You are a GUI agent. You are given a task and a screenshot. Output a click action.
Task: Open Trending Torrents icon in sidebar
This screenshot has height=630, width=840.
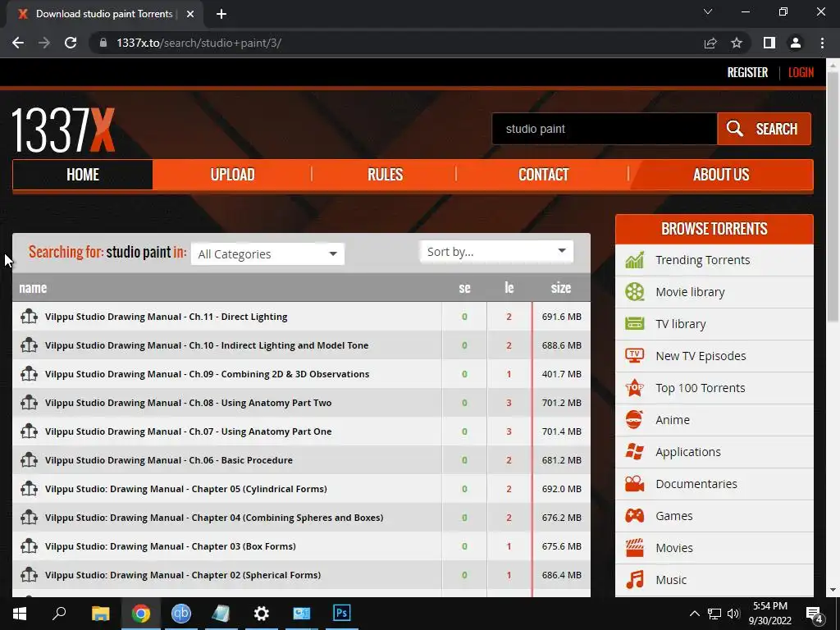(x=635, y=260)
